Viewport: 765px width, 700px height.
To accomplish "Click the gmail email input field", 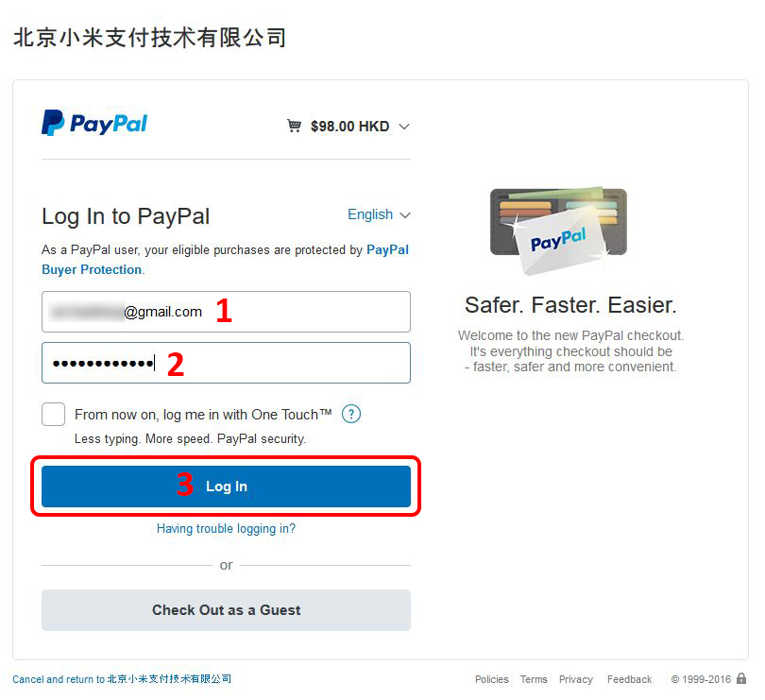I will coord(226,312).
